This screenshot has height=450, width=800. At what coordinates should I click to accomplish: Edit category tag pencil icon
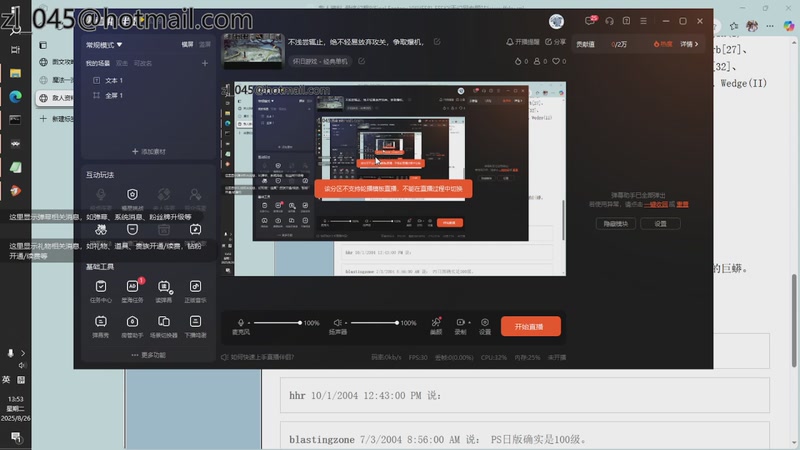tap(361, 61)
